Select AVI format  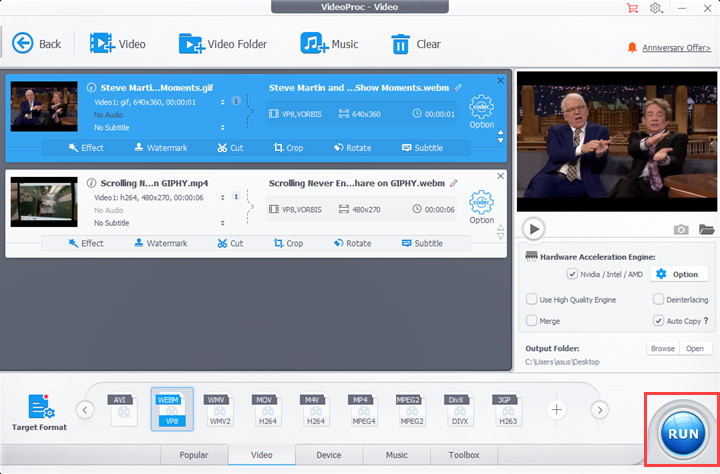[x=122, y=409]
